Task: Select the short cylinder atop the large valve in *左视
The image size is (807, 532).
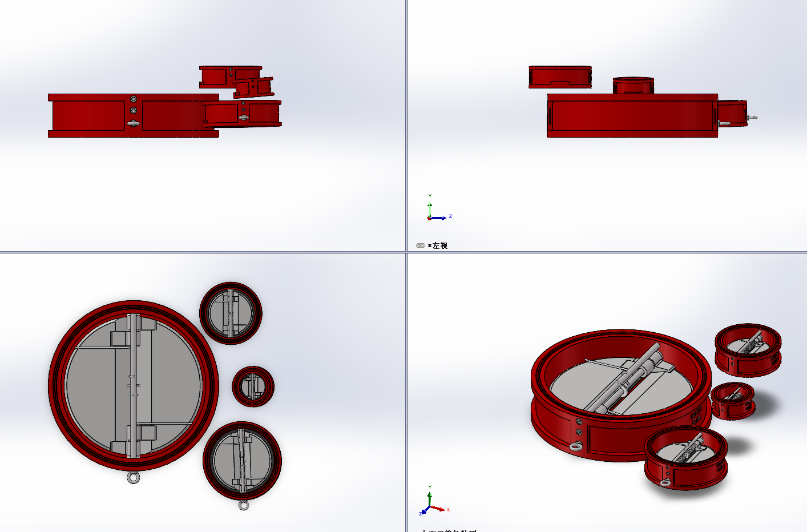Action: tap(633, 86)
